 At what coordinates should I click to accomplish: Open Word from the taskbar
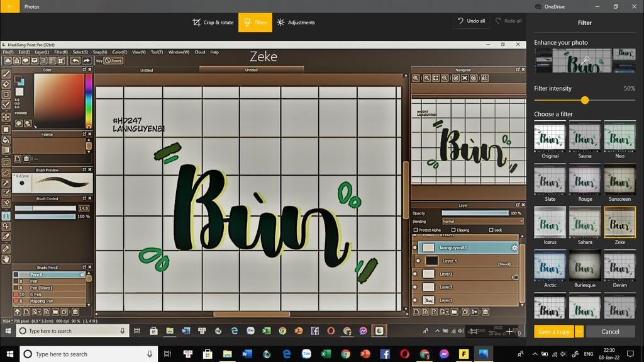click(247, 354)
